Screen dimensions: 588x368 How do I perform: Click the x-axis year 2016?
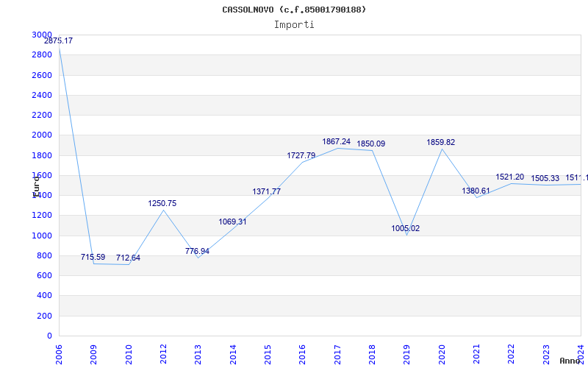(302, 355)
